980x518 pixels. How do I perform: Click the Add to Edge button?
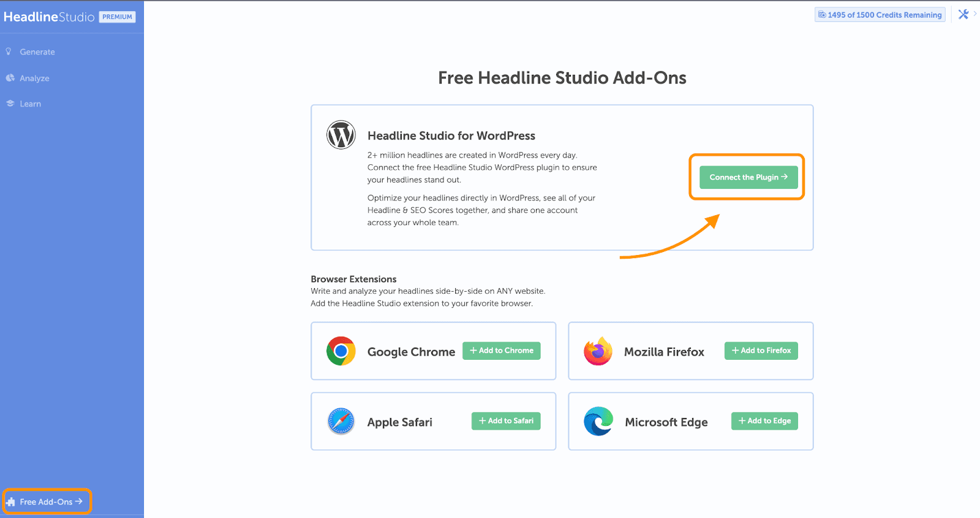click(764, 421)
